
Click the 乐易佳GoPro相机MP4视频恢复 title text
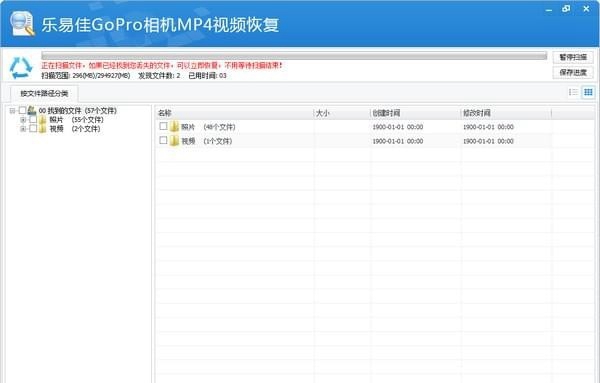pyautogui.click(x=160, y=25)
